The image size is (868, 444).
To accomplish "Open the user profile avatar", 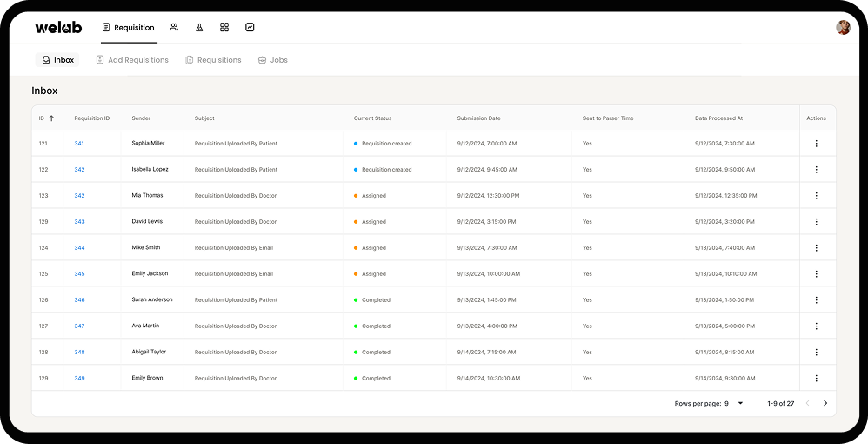I will pyautogui.click(x=843, y=27).
